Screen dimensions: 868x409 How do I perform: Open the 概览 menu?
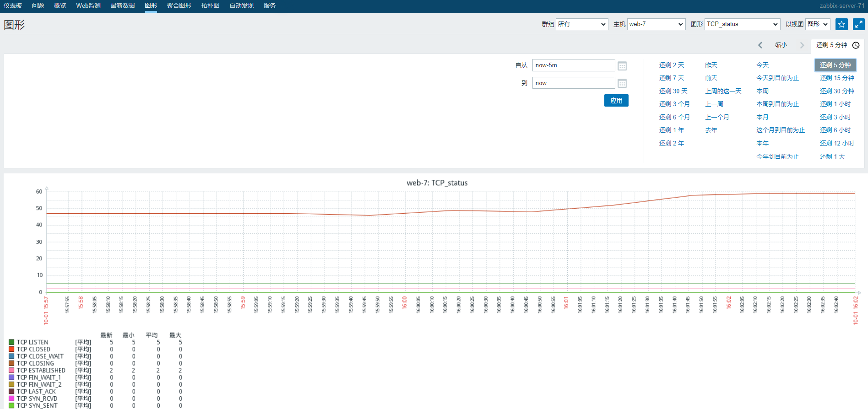pyautogui.click(x=60, y=6)
